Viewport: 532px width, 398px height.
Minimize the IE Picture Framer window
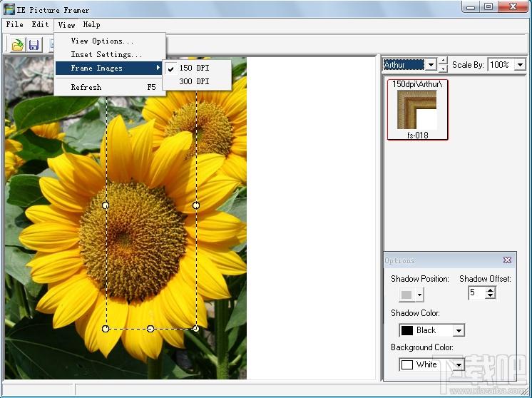pos(471,7)
